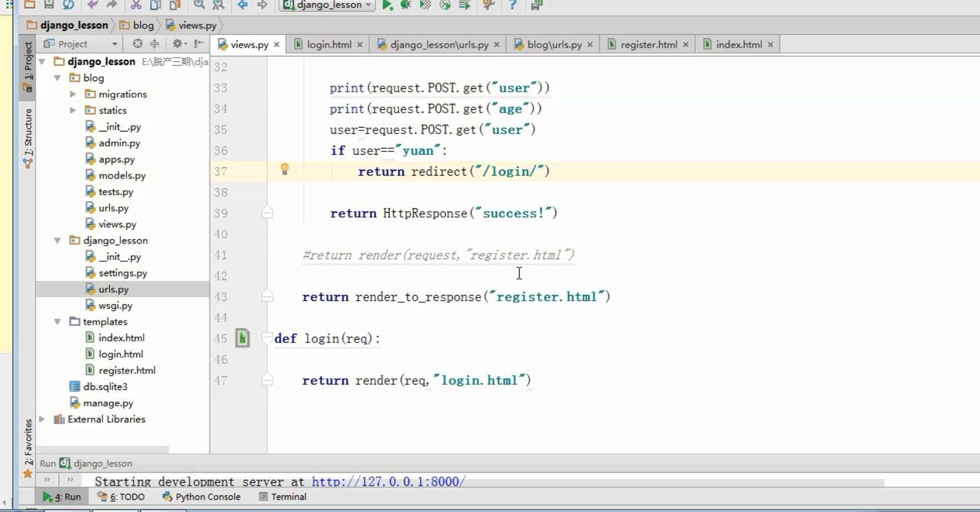The width and height of the screenshot is (980, 512).
Task: Expand External Libraries
Action: coord(42,419)
